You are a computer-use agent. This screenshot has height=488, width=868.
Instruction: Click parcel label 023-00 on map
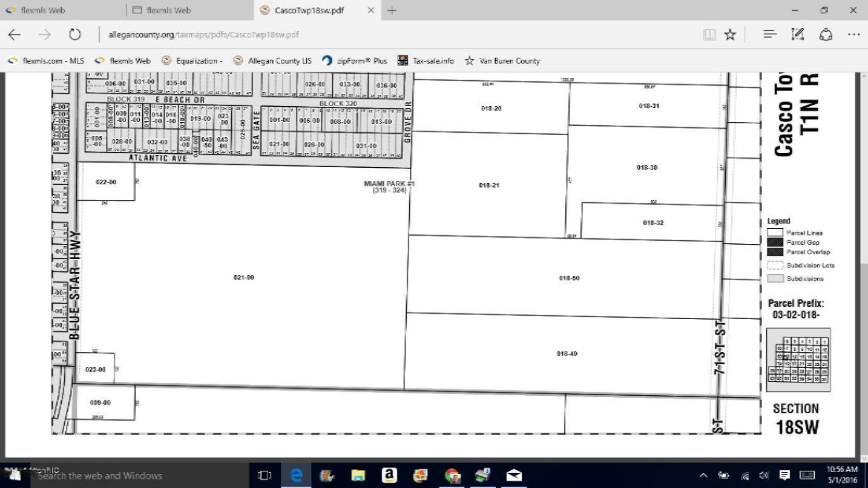(95, 370)
